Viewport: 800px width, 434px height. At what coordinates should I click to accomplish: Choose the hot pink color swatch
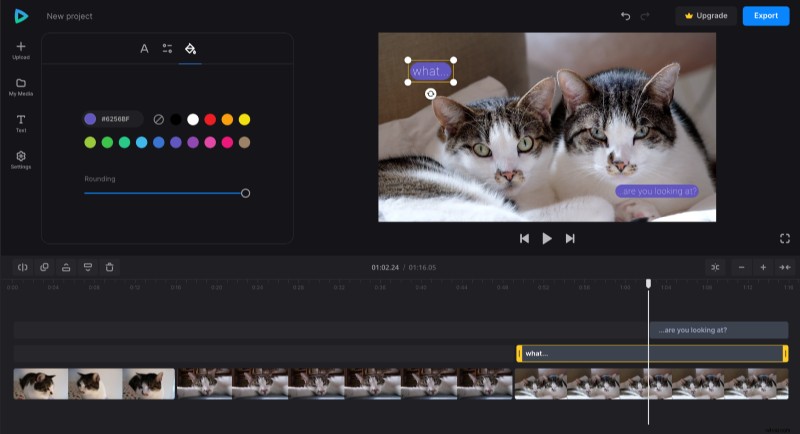227,142
